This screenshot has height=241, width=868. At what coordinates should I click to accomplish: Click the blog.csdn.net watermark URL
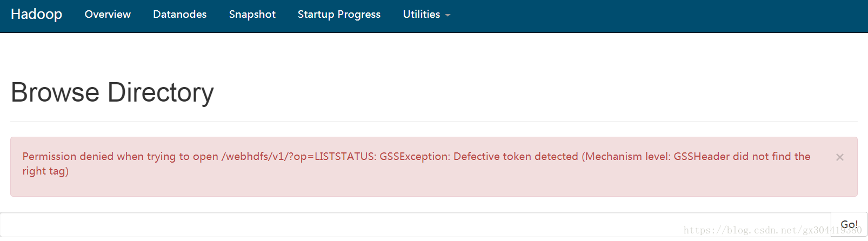pos(772,230)
